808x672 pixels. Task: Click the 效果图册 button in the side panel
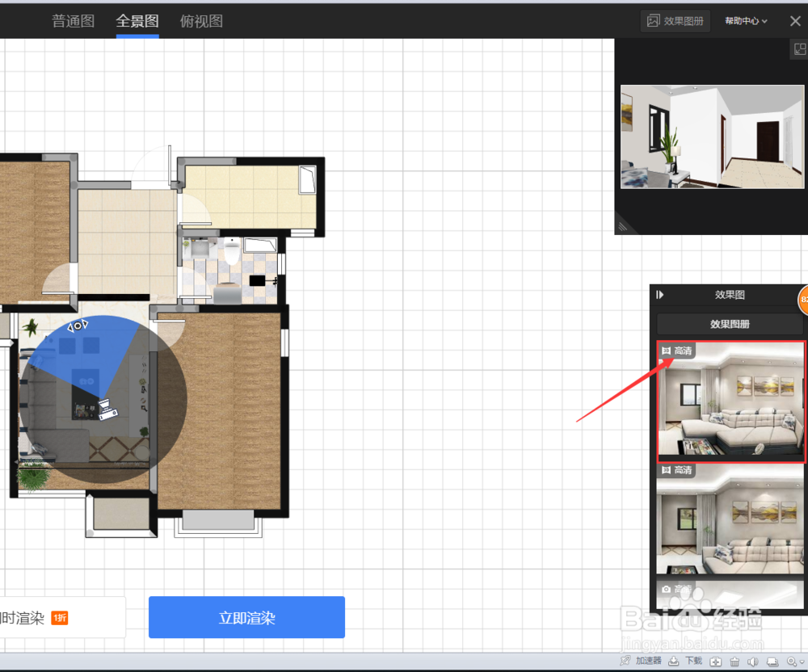pos(729,324)
